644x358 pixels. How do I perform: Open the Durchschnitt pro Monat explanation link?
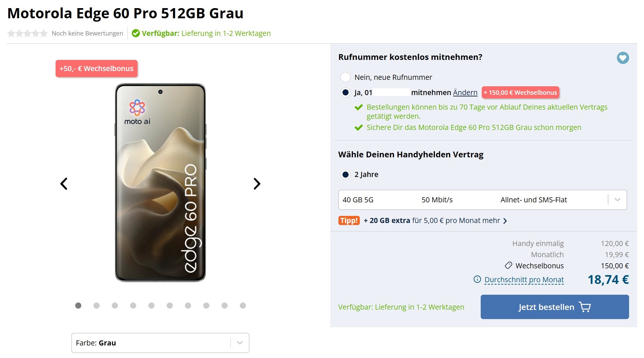(x=524, y=280)
